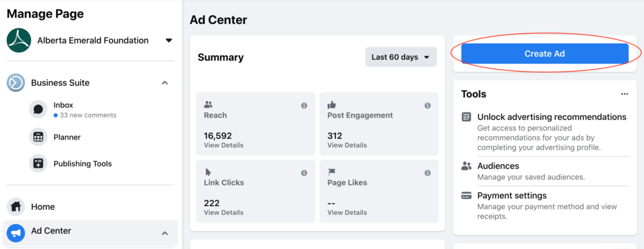Collapse the Ad Center section chevron
Viewport: 644px width, 249px height.
pyautogui.click(x=165, y=233)
